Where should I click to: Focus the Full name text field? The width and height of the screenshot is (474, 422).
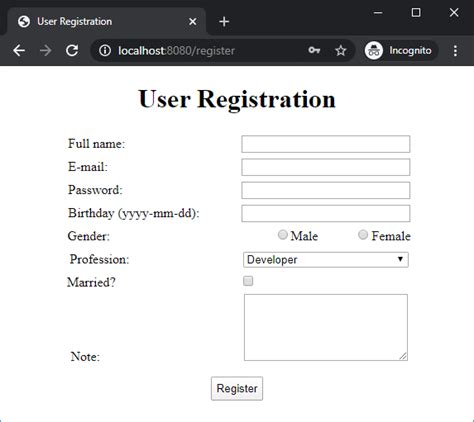pyautogui.click(x=326, y=144)
